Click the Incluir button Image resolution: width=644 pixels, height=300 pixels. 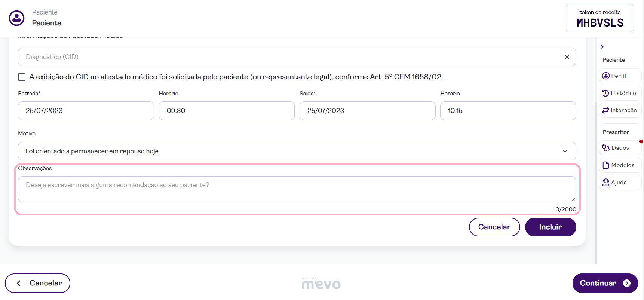tap(550, 227)
